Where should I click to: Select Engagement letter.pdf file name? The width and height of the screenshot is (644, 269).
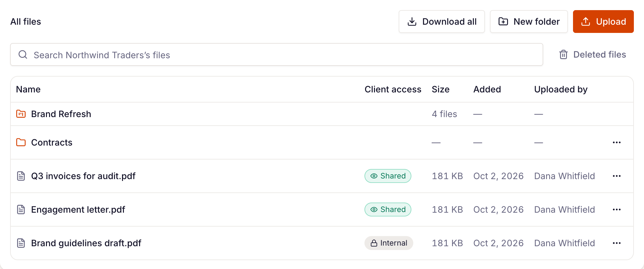coord(78,210)
